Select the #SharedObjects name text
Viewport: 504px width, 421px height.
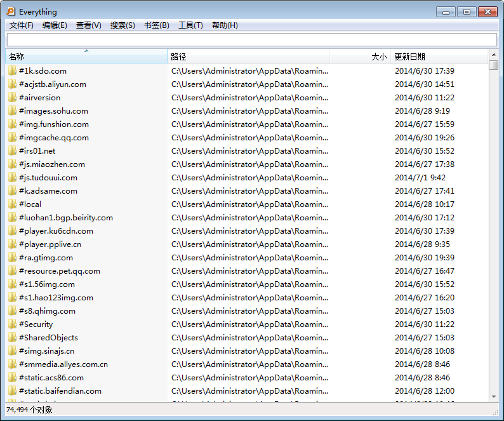point(48,338)
